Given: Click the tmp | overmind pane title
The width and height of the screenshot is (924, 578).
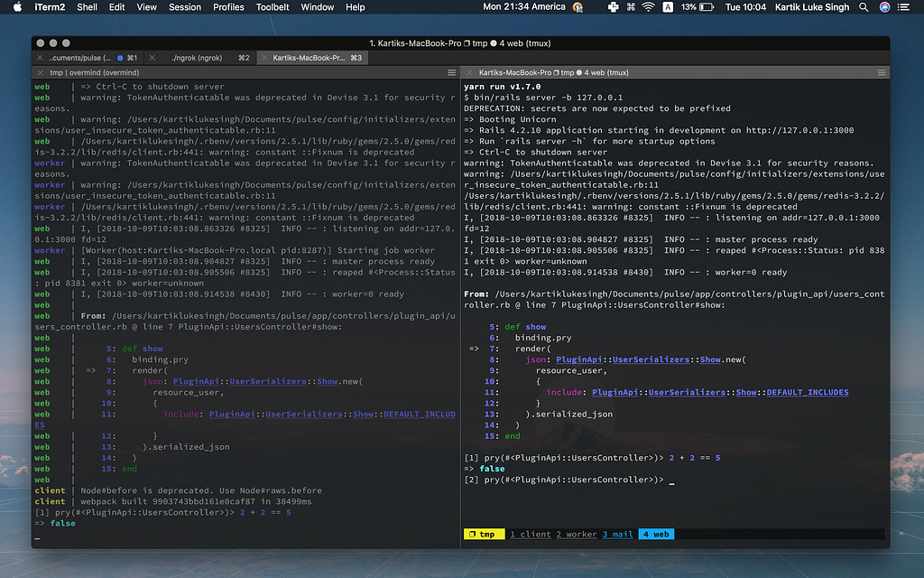Looking at the screenshot, I should coord(94,72).
